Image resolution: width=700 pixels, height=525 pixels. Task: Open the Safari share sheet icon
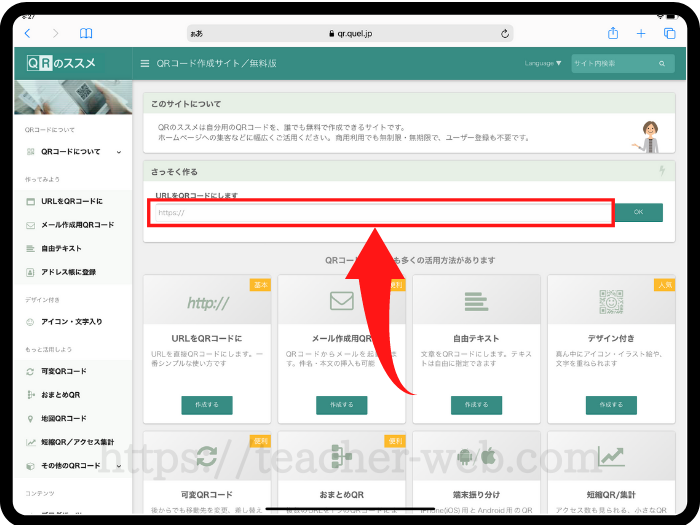613,33
